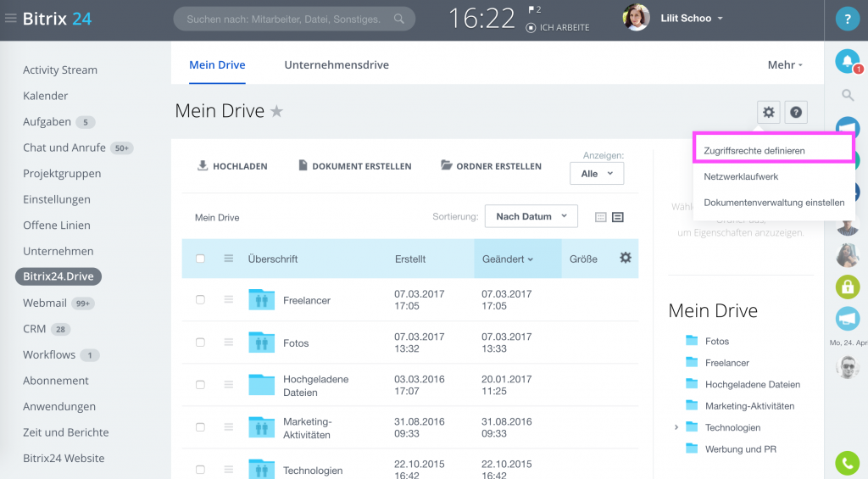Screen dimensions: 868x479
Task: Check the Marketing-Aktivitäten row checkbox
Action: [200, 427]
